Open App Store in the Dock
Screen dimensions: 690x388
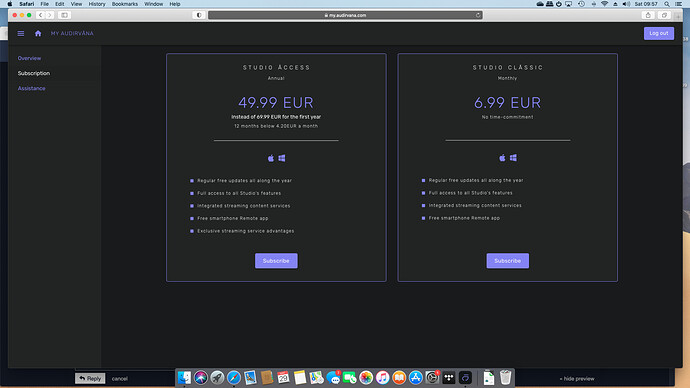(x=415, y=377)
